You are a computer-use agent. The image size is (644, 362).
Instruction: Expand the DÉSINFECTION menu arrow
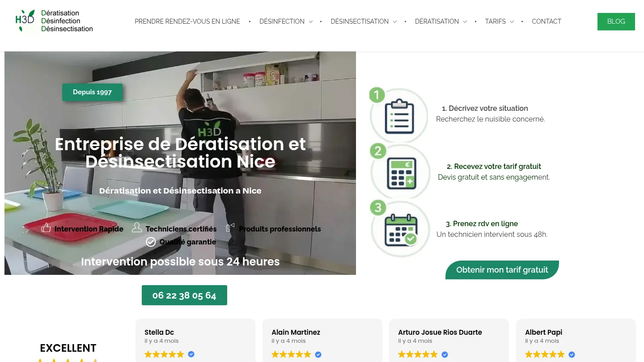(310, 21)
